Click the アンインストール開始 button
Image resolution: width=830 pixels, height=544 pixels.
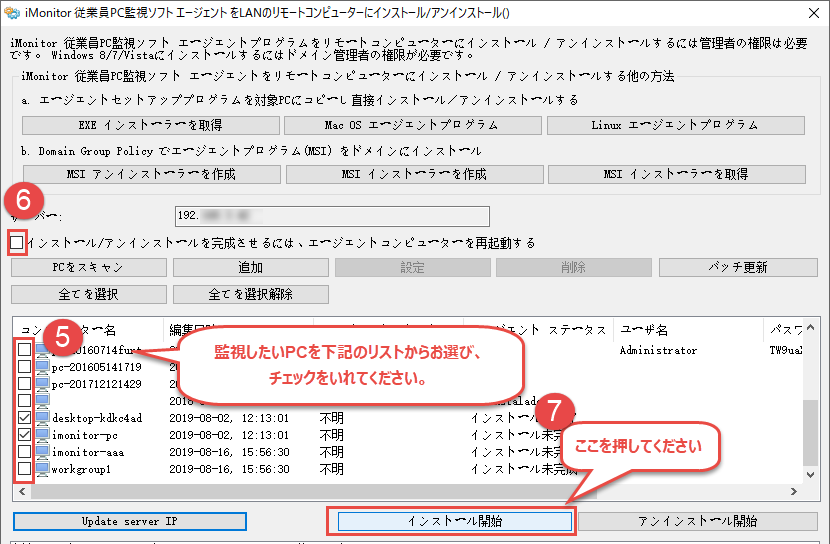697,522
